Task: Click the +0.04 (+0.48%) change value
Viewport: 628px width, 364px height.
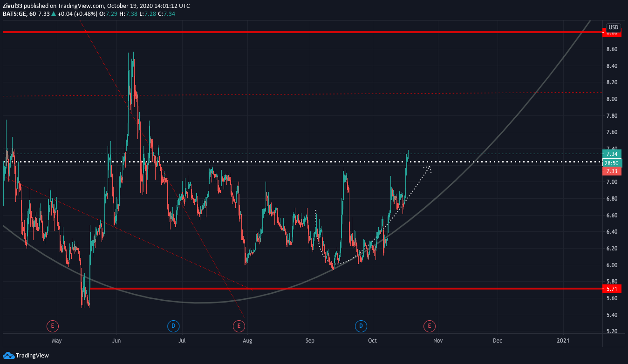Action: (77, 14)
